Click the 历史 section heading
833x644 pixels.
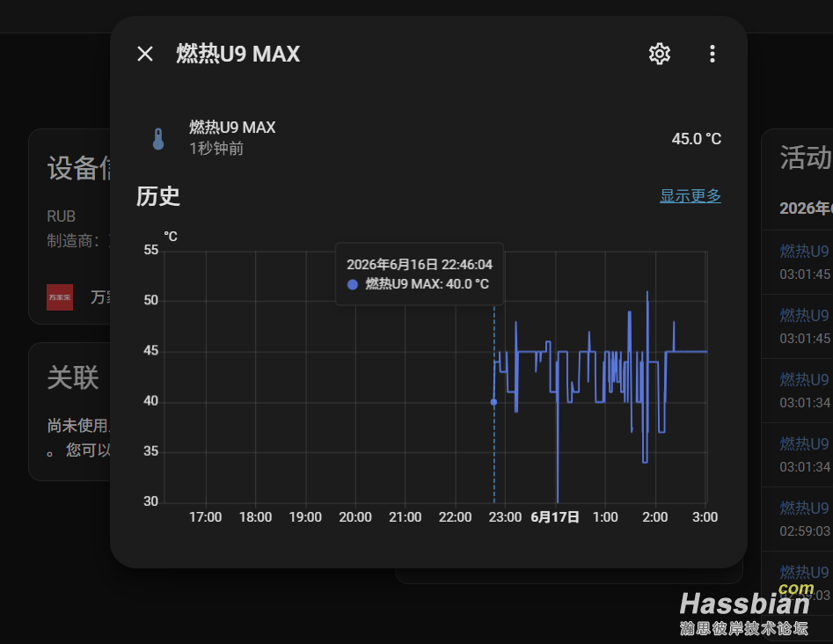pyautogui.click(x=157, y=196)
